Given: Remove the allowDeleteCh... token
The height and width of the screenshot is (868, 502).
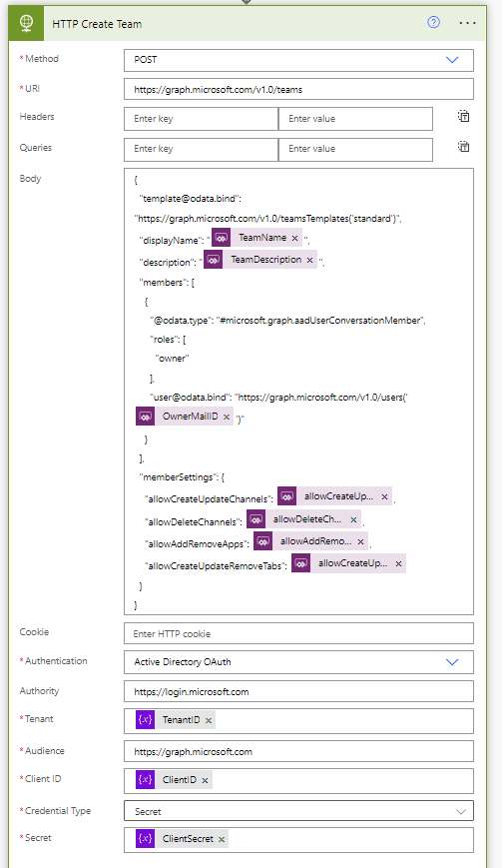Looking at the screenshot, I should 353,519.
